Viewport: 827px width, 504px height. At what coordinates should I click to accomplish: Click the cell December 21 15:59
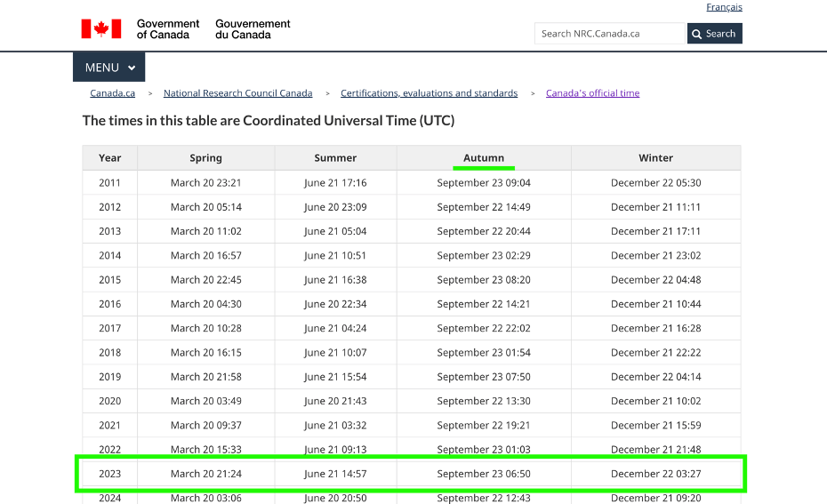click(655, 425)
